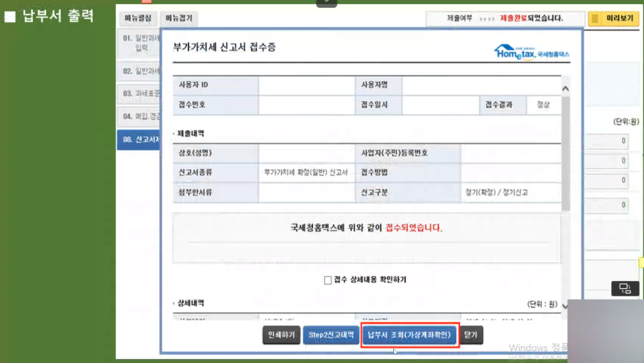This screenshot has width=644, height=363.
Task: Close the receipt dialog with 닫기
Action: point(471,335)
